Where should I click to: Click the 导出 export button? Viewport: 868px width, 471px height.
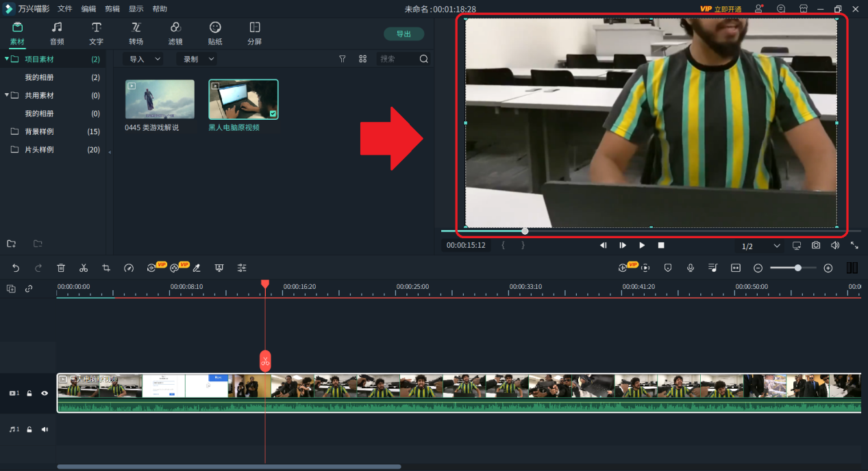[x=404, y=34]
